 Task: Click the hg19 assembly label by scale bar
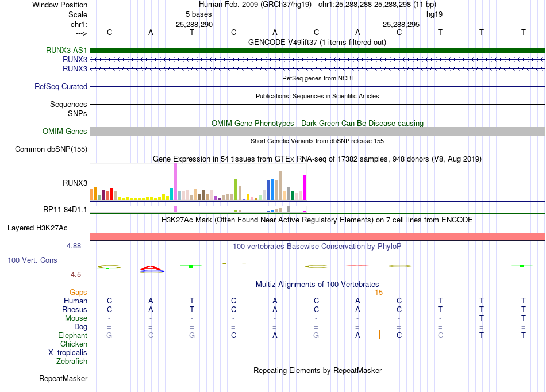pyautogui.click(x=435, y=14)
